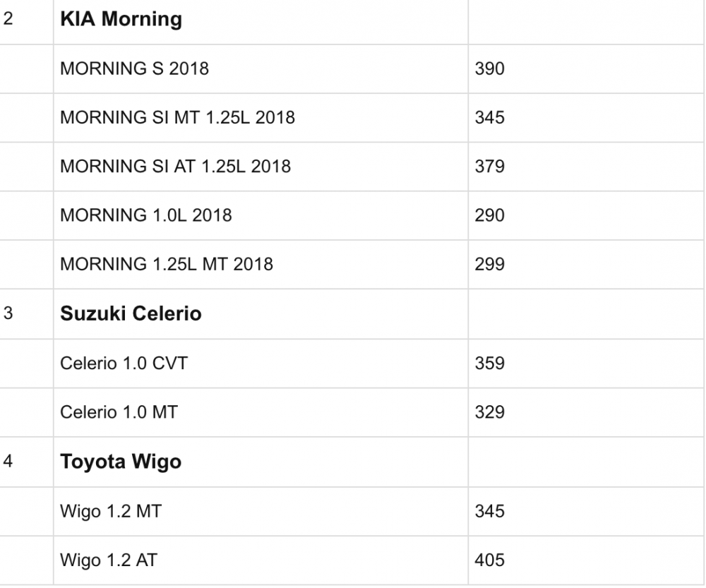Click the price value 379

pyautogui.click(x=489, y=166)
